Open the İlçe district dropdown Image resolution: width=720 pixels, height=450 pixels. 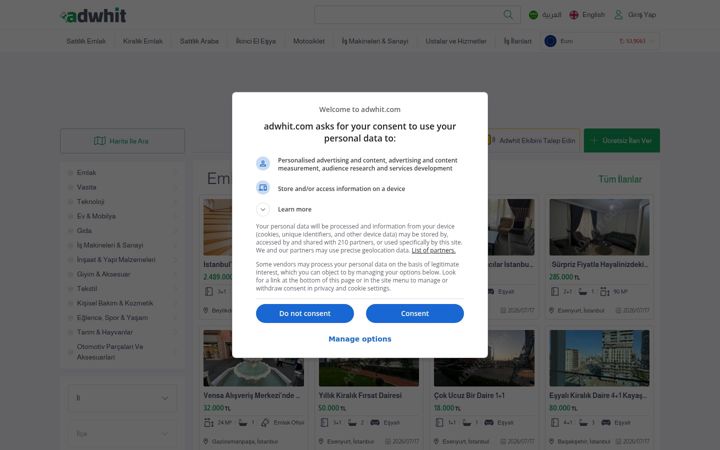click(122, 433)
